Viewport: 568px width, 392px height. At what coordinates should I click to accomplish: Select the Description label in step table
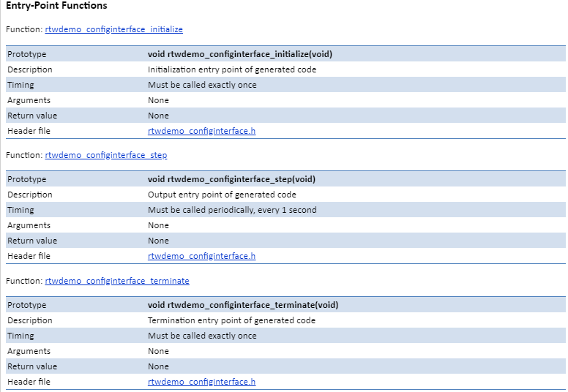click(x=30, y=195)
